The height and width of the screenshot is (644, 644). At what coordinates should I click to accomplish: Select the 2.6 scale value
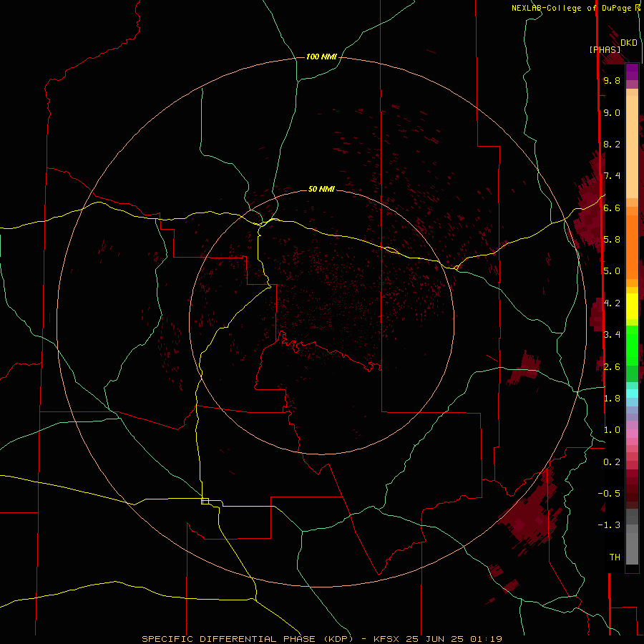coord(612,366)
